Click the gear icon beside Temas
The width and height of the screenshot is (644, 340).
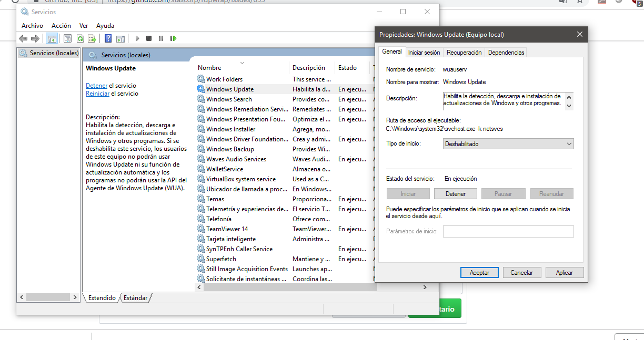(201, 199)
